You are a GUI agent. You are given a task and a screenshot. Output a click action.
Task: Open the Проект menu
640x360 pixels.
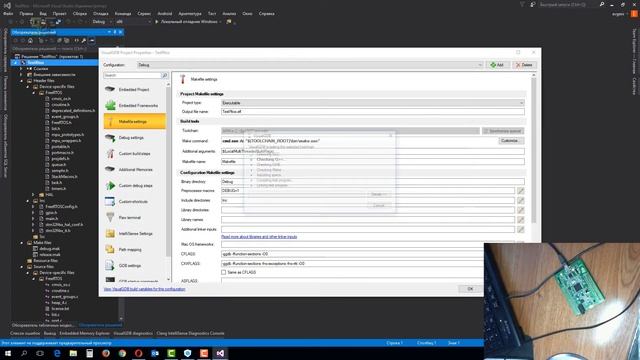click(59, 13)
